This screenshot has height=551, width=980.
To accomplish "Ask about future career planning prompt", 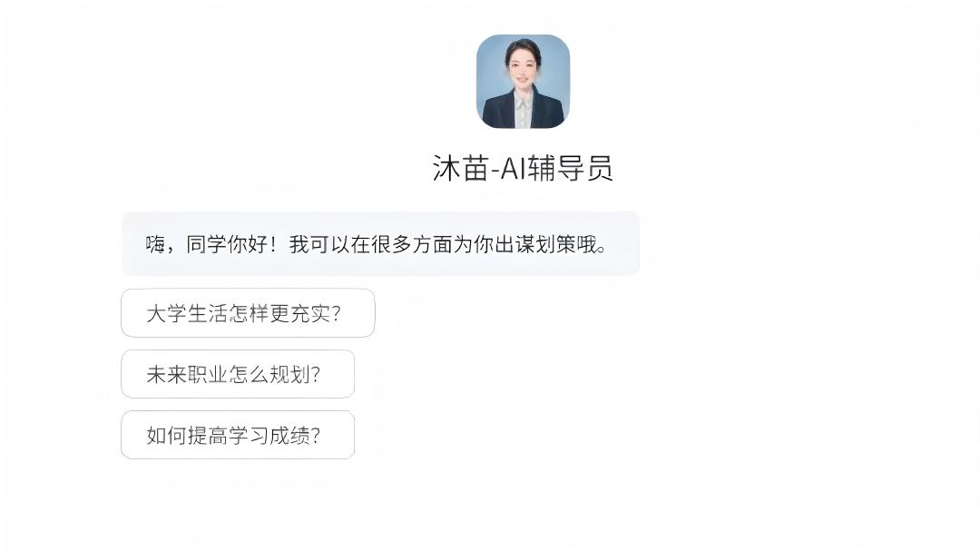I will coord(238,374).
